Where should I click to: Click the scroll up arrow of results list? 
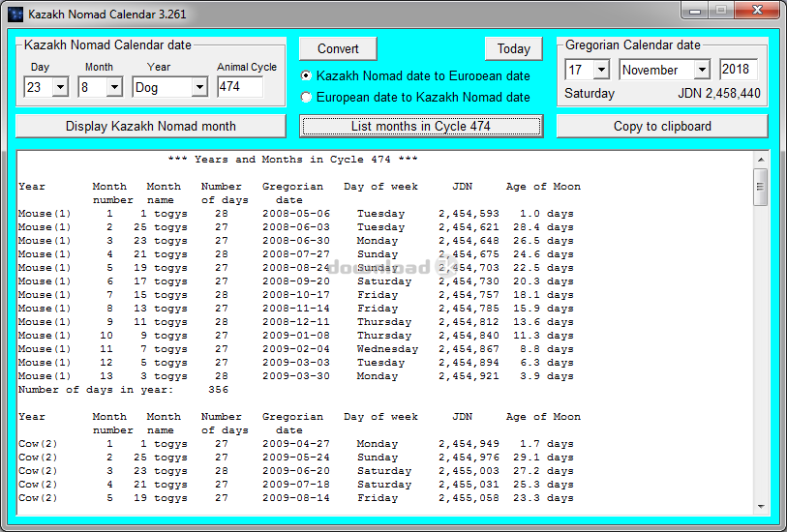pyautogui.click(x=761, y=160)
